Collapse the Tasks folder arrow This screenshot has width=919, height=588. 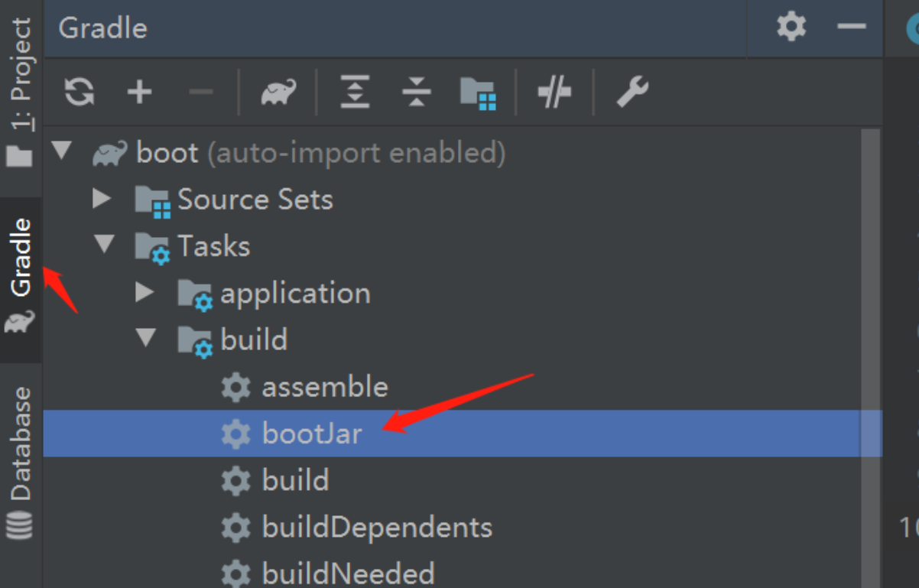(104, 245)
